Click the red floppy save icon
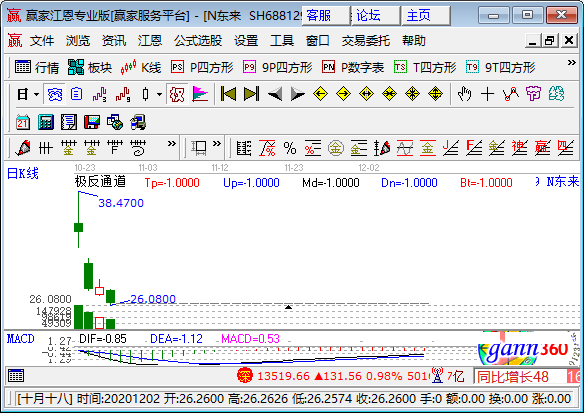The height and width of the screenshot is (413, 584). (x=92, y=122)
